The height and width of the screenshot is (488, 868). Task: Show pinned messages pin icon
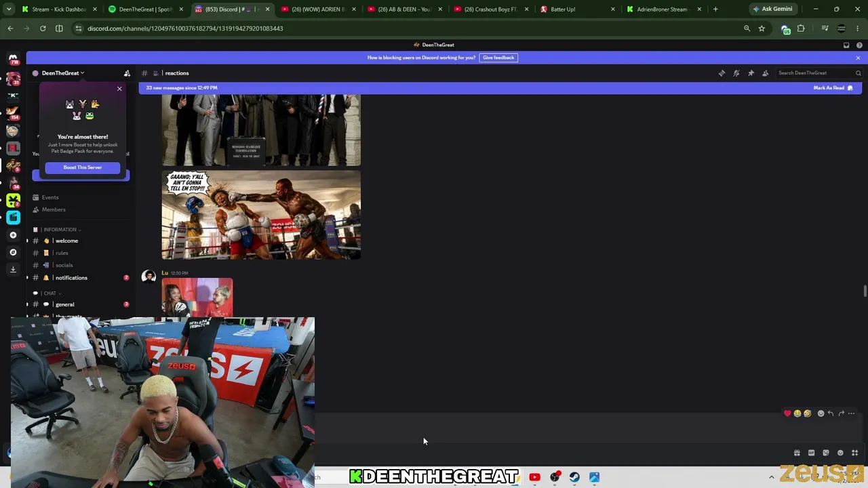click(751, 73)
